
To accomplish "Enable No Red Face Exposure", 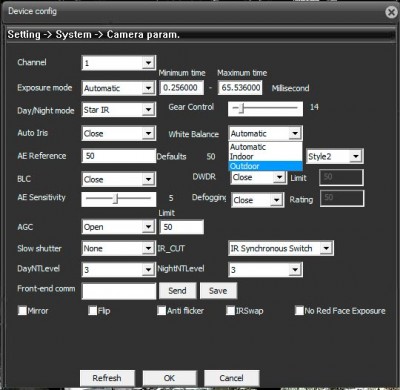I will point(299,311).
